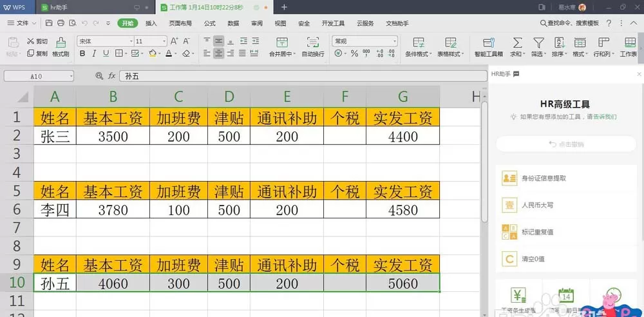Toggle align left horizontal alignment

point(207,53)
